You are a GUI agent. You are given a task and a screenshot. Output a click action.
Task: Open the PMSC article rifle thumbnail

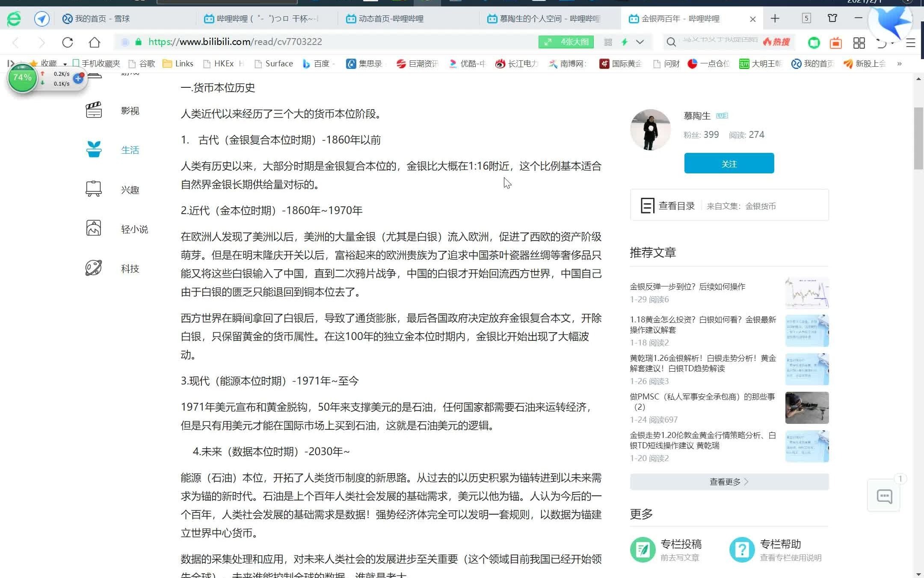click(807, 408)
